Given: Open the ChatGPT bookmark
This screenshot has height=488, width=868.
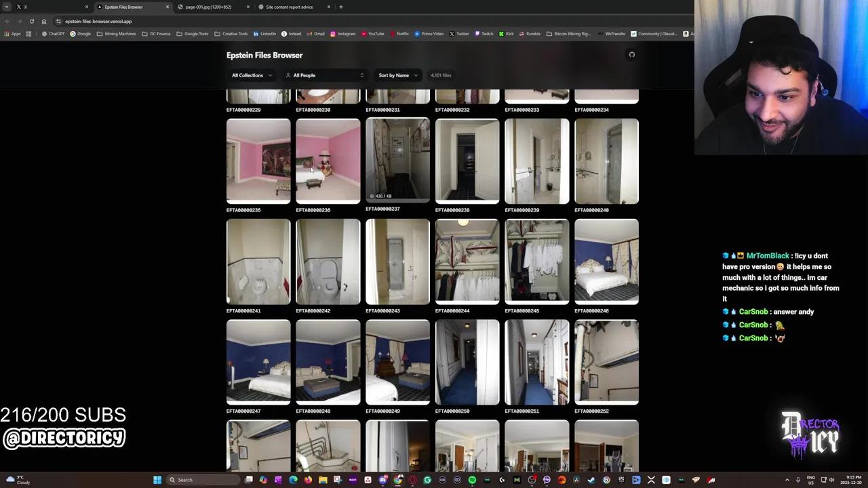Looking at the screenshot, I should point(53,34).
